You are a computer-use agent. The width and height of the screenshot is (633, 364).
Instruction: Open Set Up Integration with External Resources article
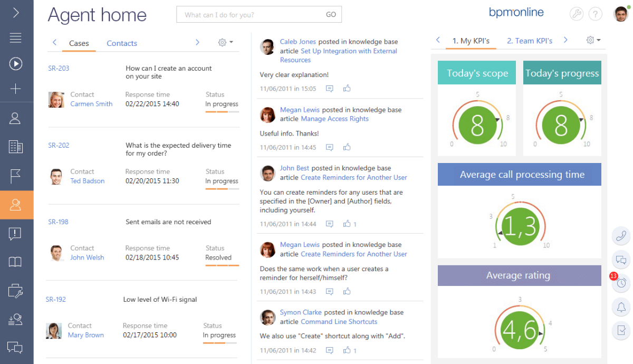[x=339, y=55]
